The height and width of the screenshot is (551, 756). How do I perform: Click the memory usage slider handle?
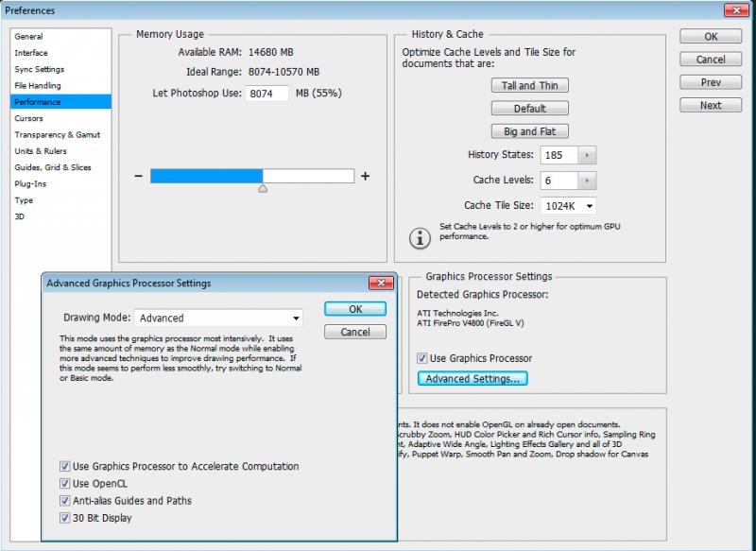[x=263, y=188]
